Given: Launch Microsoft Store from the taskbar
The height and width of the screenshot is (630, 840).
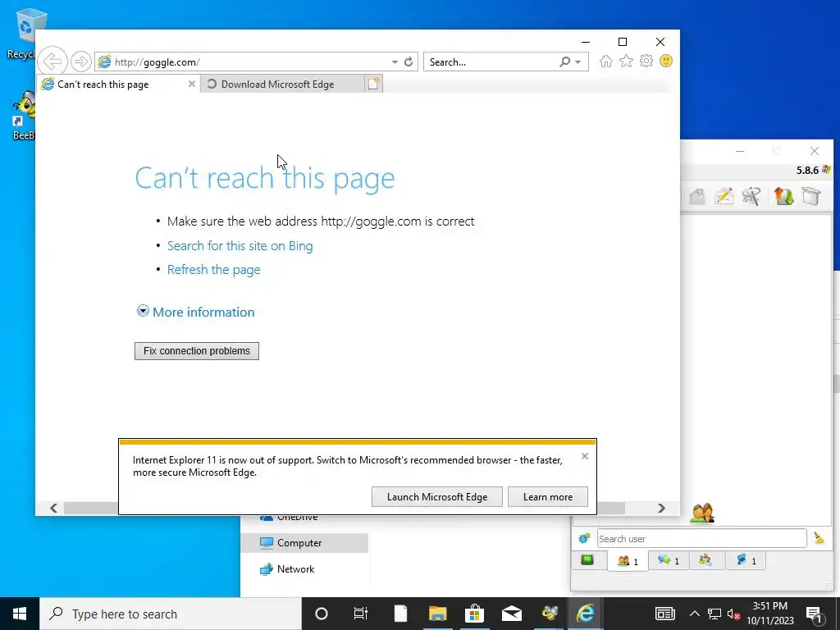Looking at the screenshot, I should point(474,614).
